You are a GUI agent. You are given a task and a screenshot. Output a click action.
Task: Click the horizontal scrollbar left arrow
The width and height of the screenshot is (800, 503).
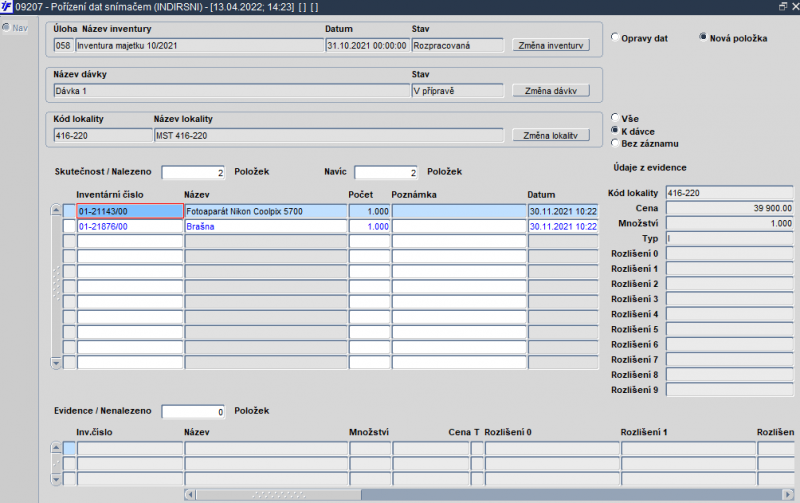190,494
